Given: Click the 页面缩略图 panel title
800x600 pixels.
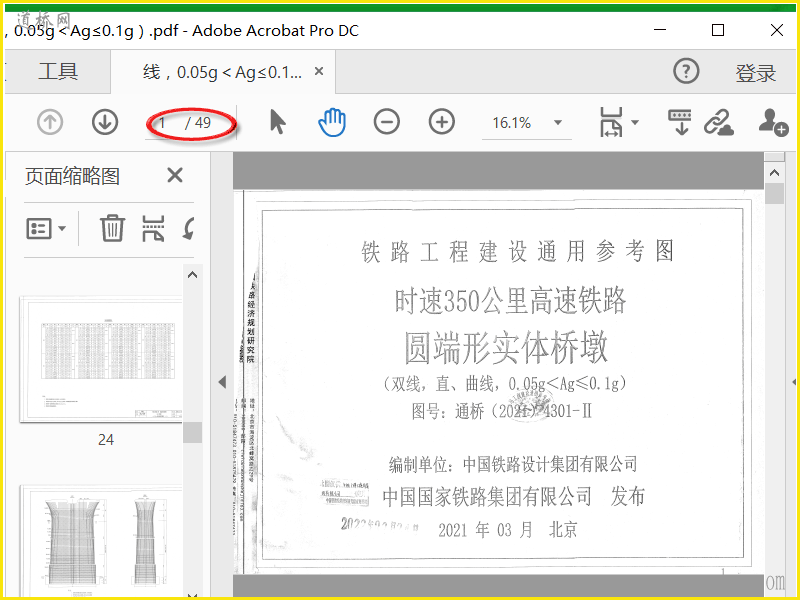Looking at the screenshot, I should click(72, 177).
